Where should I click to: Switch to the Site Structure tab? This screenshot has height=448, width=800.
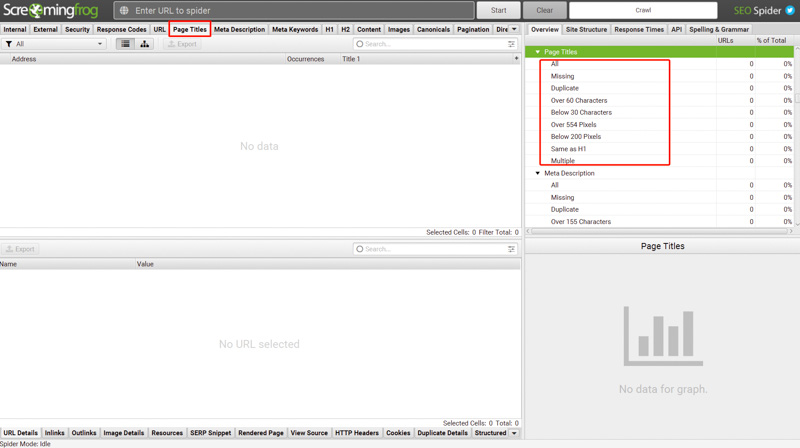click(x=586, y=29)
